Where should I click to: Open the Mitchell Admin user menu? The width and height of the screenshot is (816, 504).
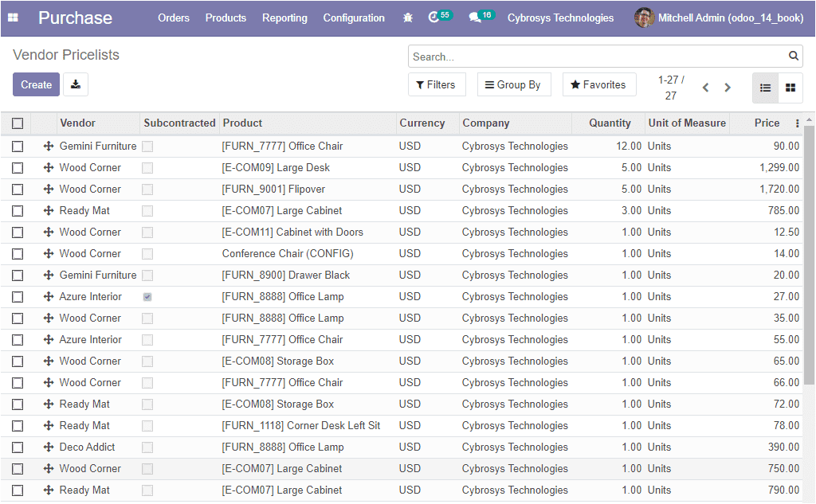tap(719, 18)
